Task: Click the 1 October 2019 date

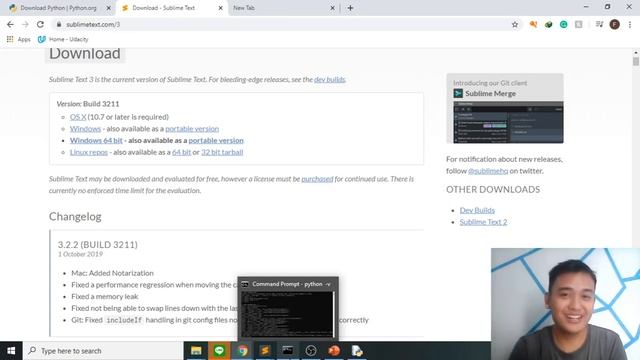Action: (x=80, y=254)
